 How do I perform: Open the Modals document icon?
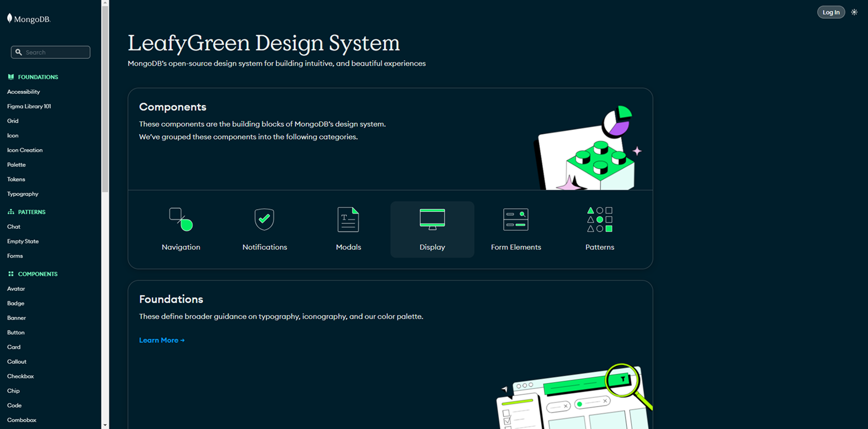point(348,219)
